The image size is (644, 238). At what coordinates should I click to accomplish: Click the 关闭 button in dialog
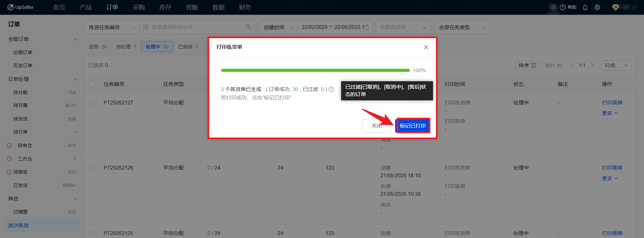376,126
